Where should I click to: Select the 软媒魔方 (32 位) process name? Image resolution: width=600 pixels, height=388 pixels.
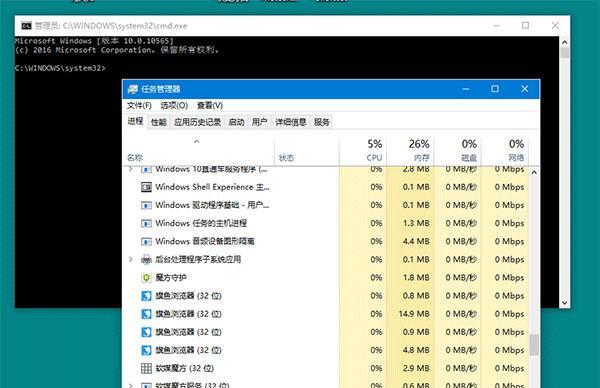tap(184, 368)
